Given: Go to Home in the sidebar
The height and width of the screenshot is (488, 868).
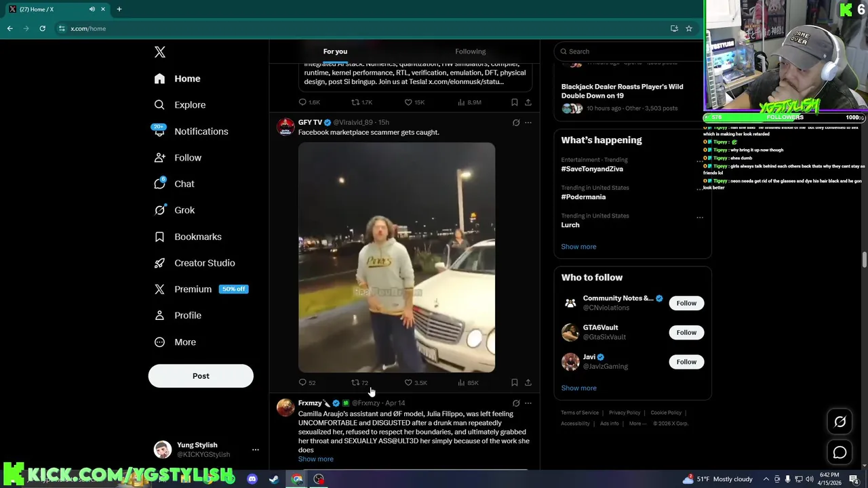Looking at the screenshot, I should pyautogui.click(x=177, y=79).
